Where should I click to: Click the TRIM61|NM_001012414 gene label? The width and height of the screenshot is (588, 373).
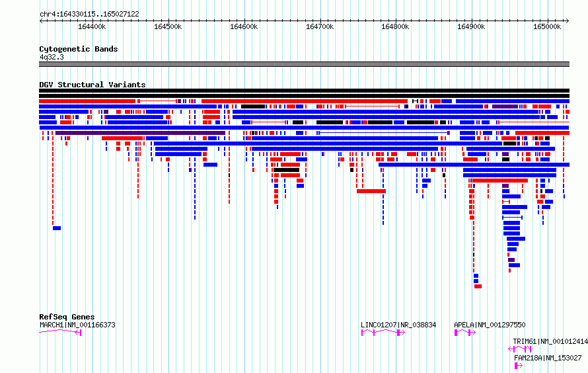coord(550,341)
